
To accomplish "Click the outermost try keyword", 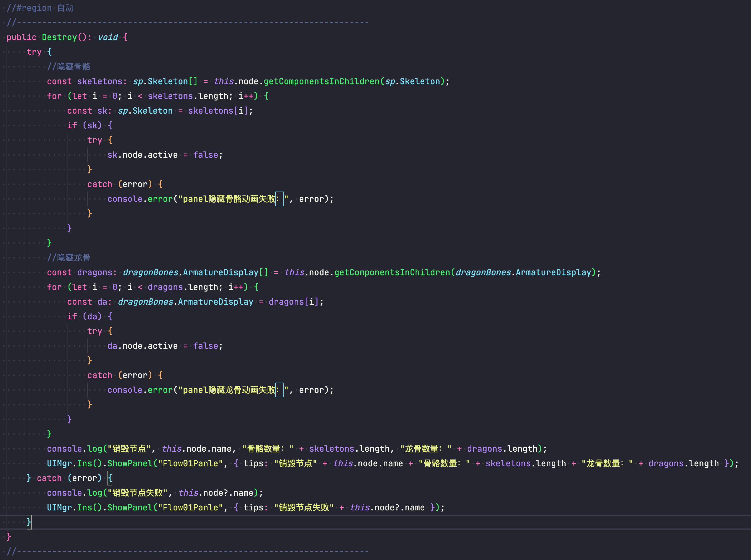I will click(x=34, y=52).
